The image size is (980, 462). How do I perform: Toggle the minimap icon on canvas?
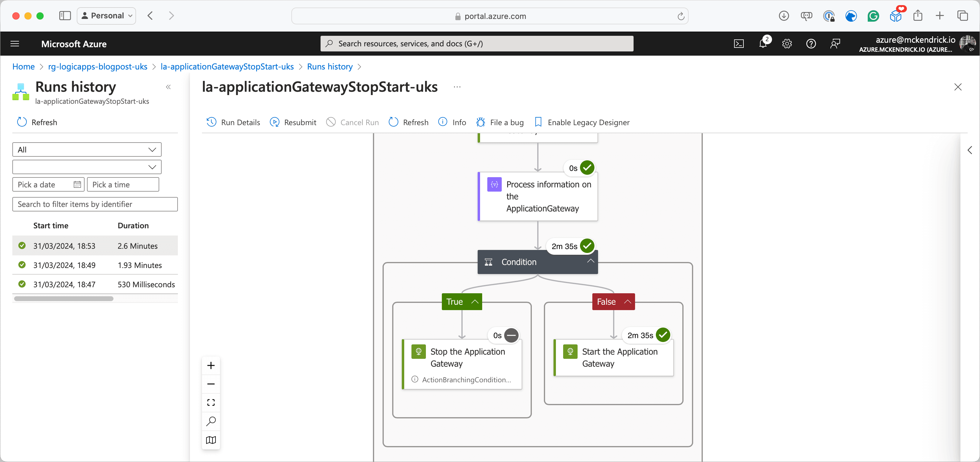[211, 440]
